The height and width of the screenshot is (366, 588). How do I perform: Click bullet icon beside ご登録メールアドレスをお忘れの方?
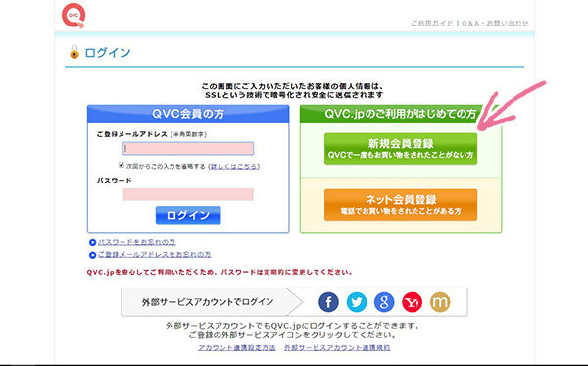[x=93, y=255]
